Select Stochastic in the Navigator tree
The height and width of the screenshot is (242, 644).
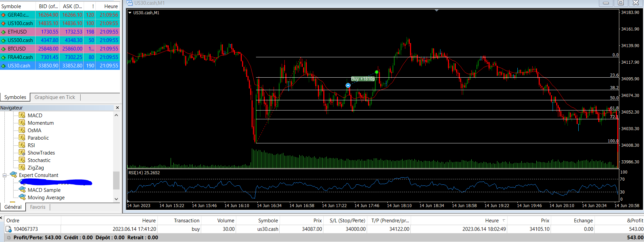39,160
